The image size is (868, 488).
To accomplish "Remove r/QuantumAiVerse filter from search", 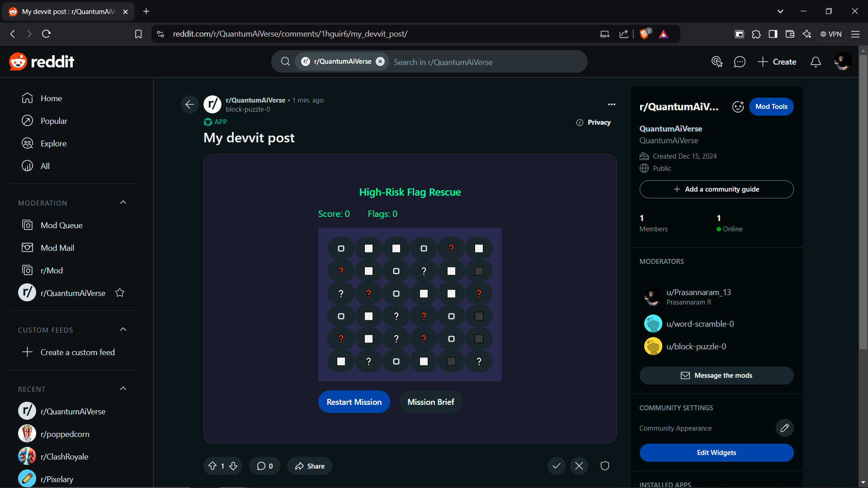I will [380, 61].
